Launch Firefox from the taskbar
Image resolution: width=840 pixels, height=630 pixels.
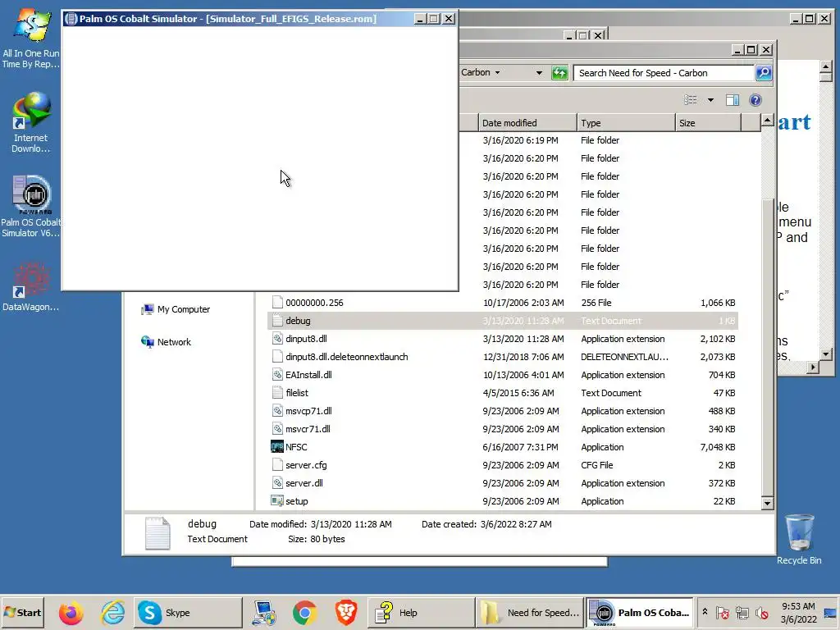(x=71, y=613)
